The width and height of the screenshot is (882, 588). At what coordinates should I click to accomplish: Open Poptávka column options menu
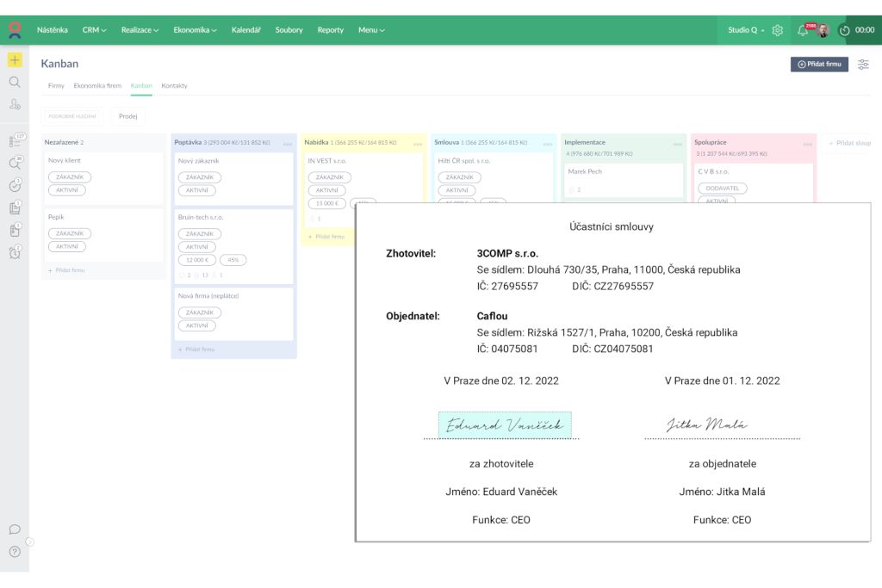(288, 144)
